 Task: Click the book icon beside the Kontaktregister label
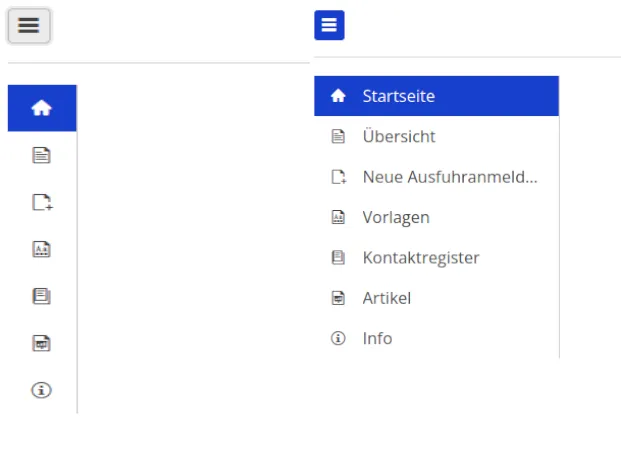(x=338, y=257)
